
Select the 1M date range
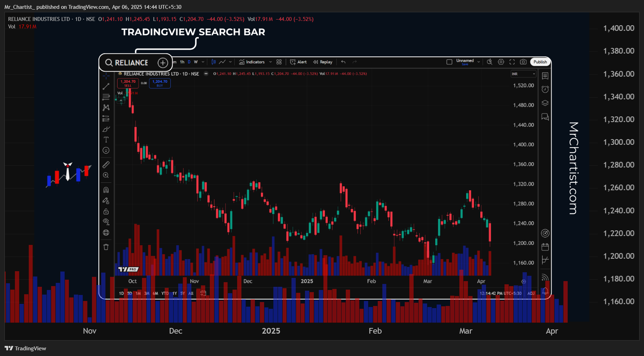tap(138, 294)
